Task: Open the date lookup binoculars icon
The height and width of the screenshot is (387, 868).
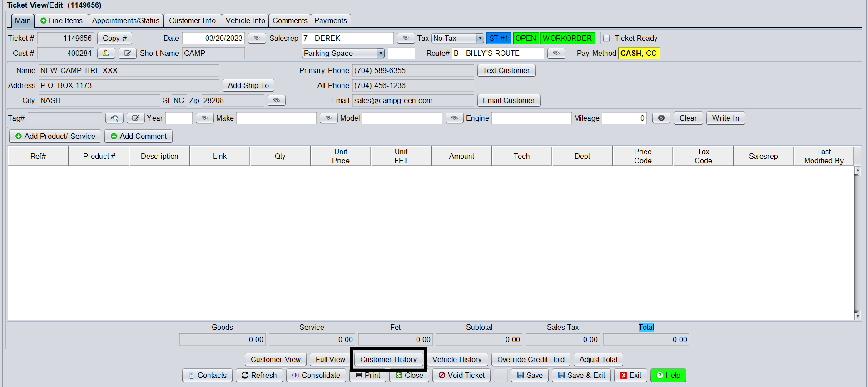Action: [257, 39]
